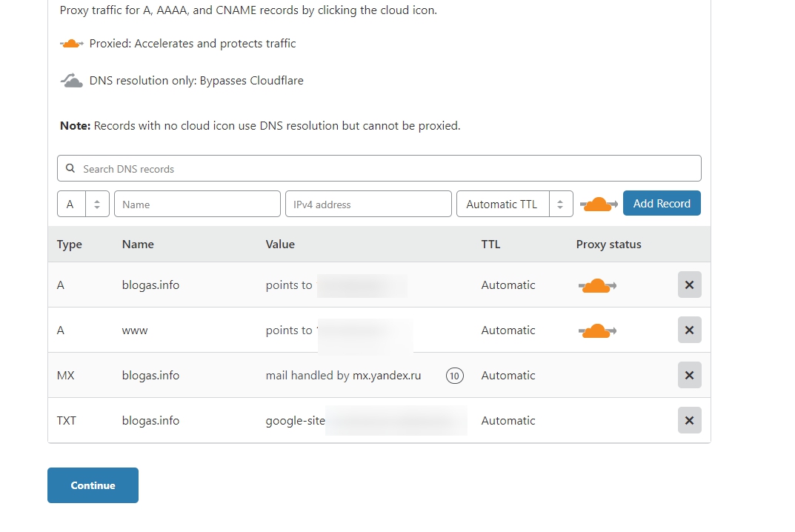Remove the TXT google-site record
795x532 pixels.
689,421
